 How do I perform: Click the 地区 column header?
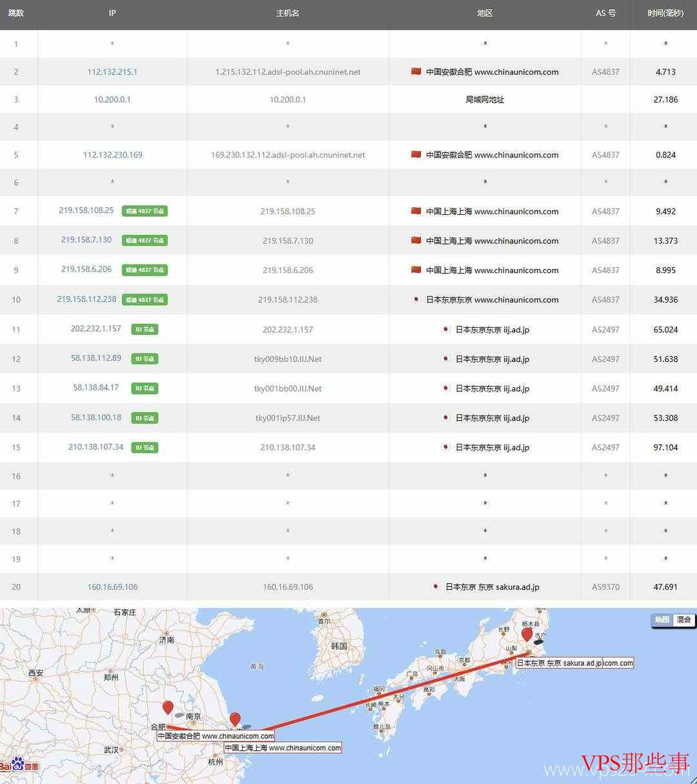485,13
